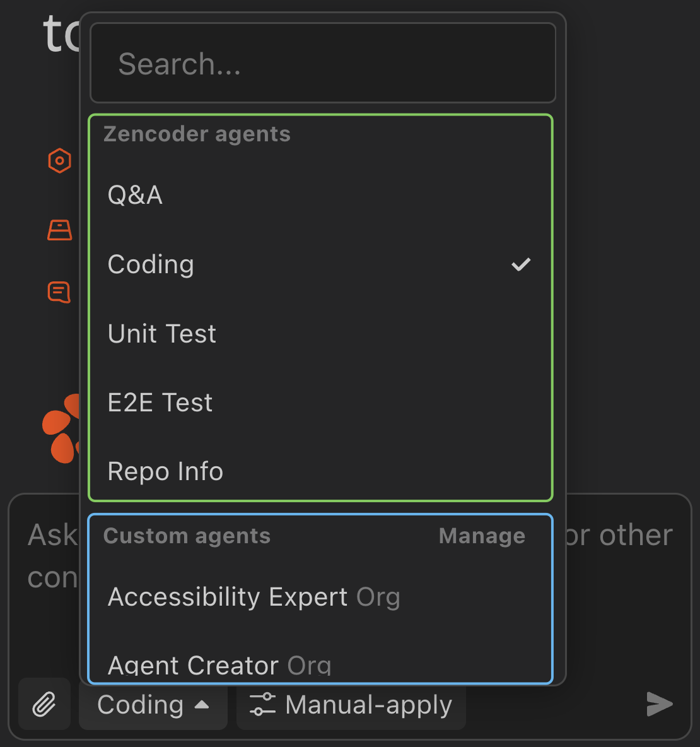This screenshot has height=747, width=700.
Task: Click the chat conversation icon in sidebar
Action: click(x=59, y=291)
